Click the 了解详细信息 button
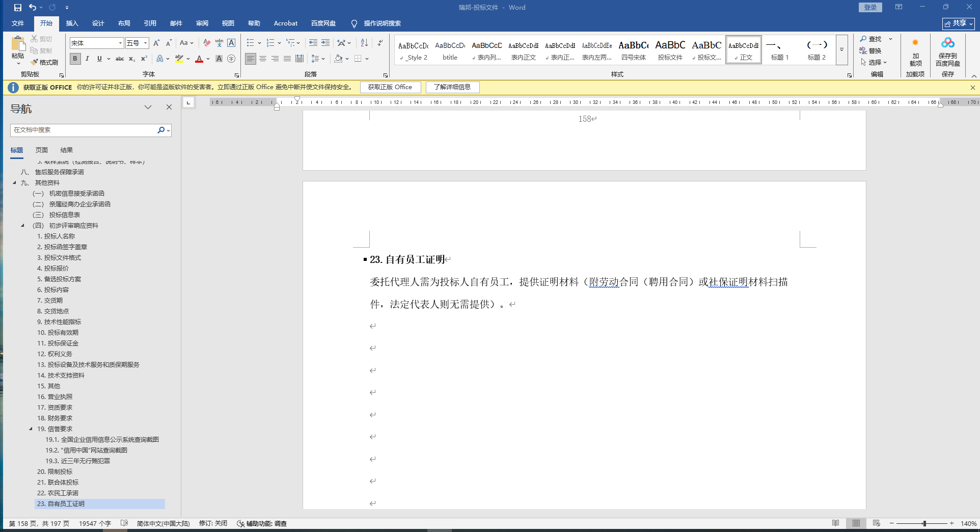The height and width of the screenshot is (532, 980). click(x=452, y=87)
